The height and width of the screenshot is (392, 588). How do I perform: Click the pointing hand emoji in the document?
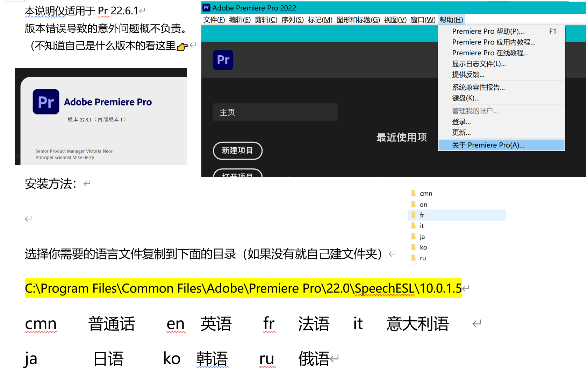[x=182, y=47]
